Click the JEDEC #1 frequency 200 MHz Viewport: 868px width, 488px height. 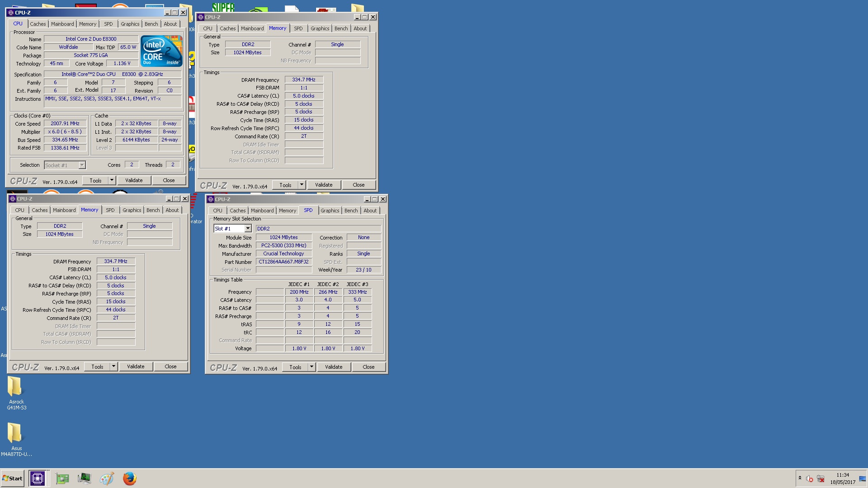point(299,292)
